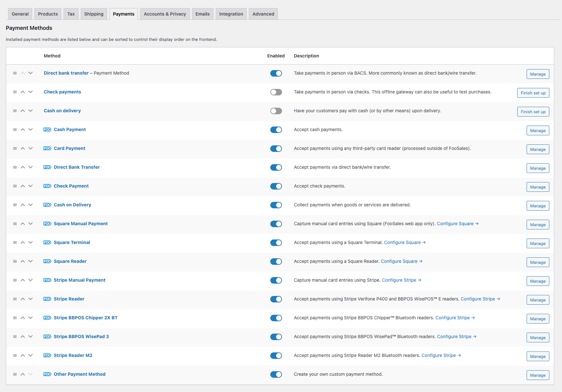The width and height of the screenshot is (562, 392).
Task: Switch to the Emails tab
Action: (202, 14)
